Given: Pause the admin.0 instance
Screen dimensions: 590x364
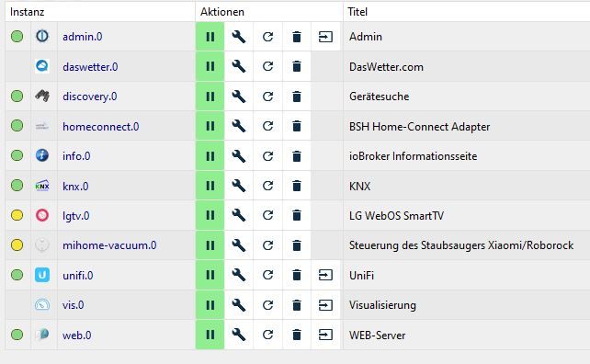Looking at the screenshot, I should click(x=210, y=37).
